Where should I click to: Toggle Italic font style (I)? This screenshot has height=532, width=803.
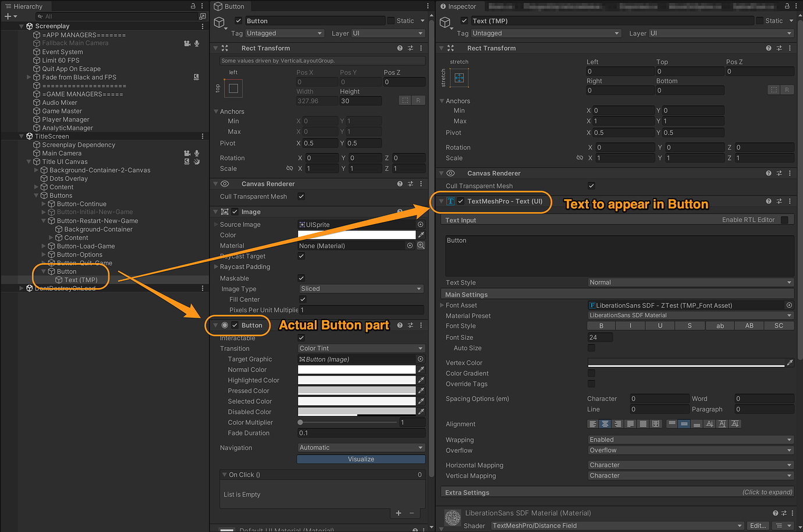coord(630,326)
